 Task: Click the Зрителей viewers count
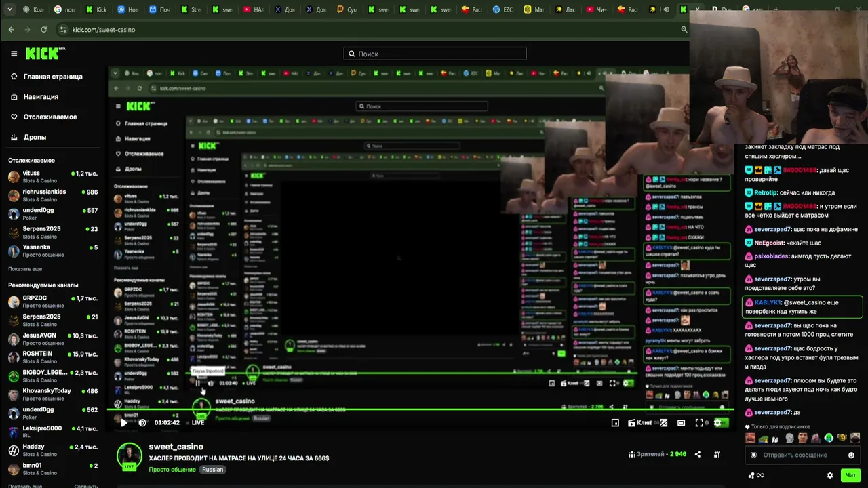pyautogui.click(x=657, y=454)
